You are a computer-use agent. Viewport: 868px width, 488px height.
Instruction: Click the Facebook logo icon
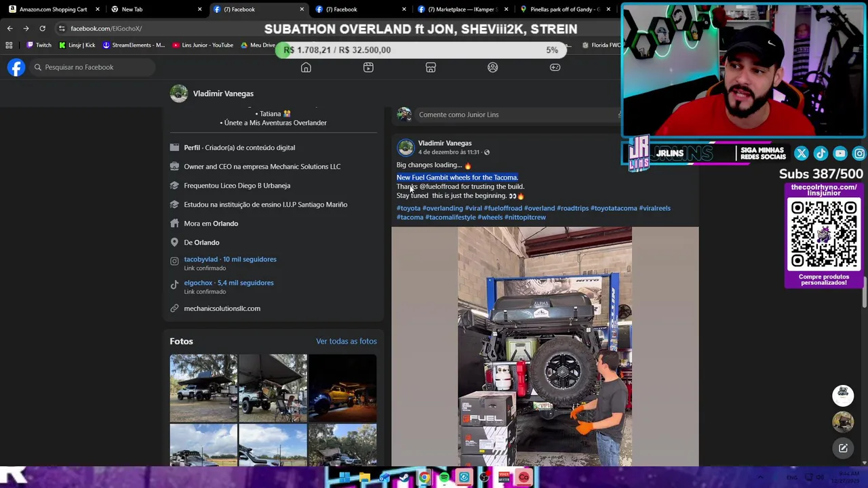pyautogui.click(x=16, y=67)
